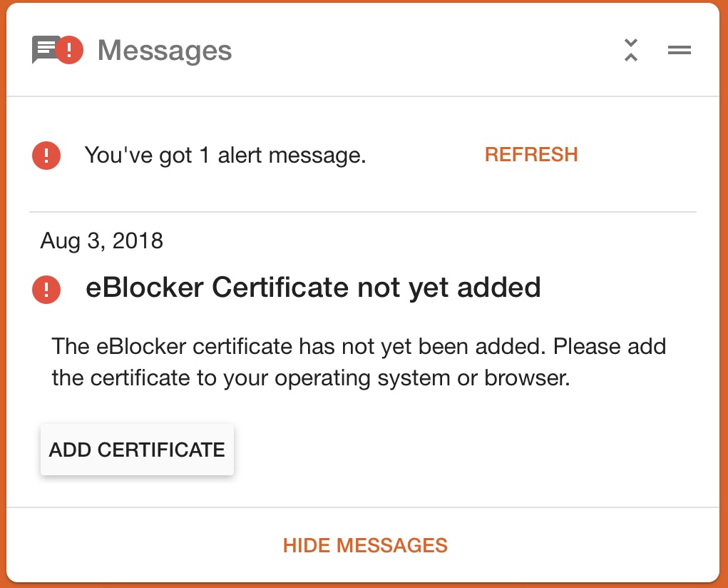Add the eBlocker certificate

tap(137, 450)
